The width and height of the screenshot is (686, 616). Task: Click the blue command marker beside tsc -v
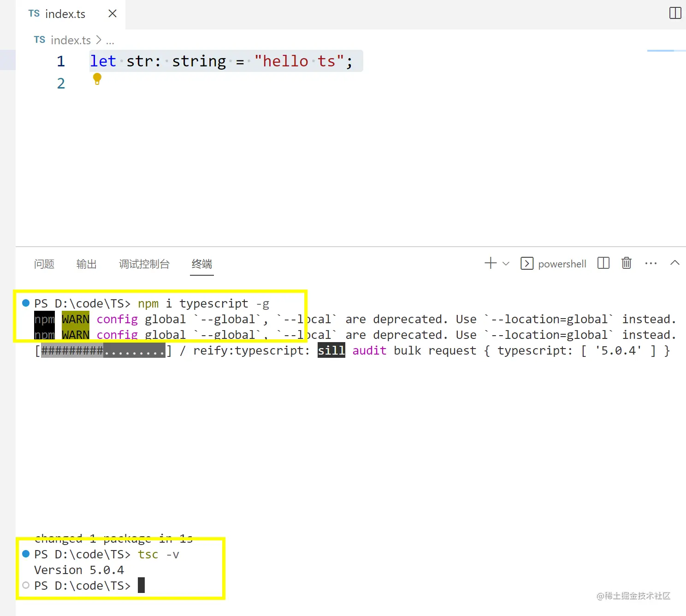click(x=26, y=554)
